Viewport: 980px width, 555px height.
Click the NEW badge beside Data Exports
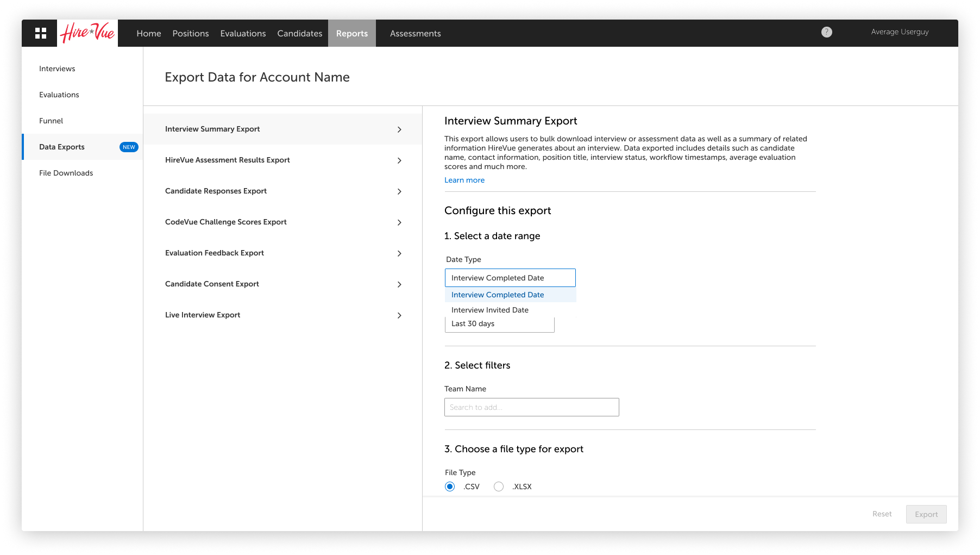pos(129,147)
